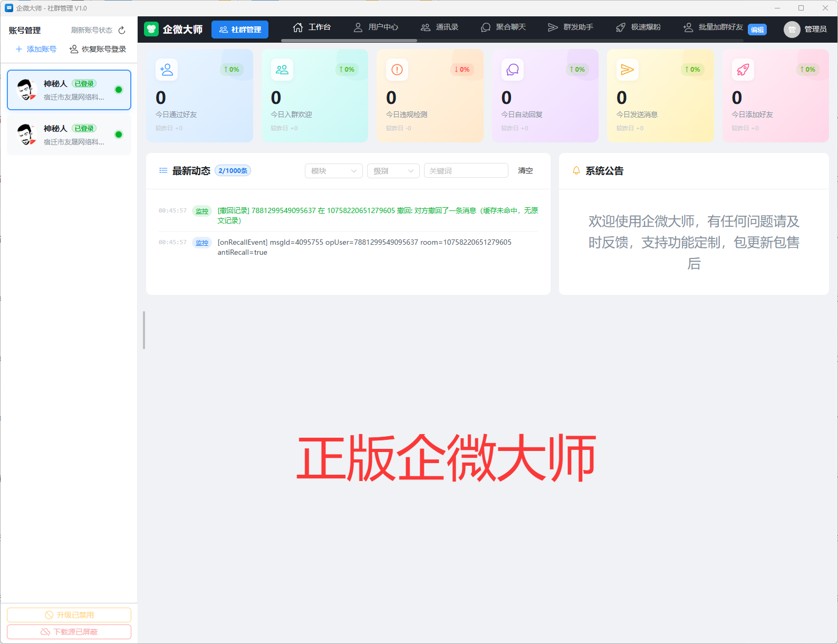Click the 下载源已屏蔽 button
838x644 pixels.
click(69, 632)
